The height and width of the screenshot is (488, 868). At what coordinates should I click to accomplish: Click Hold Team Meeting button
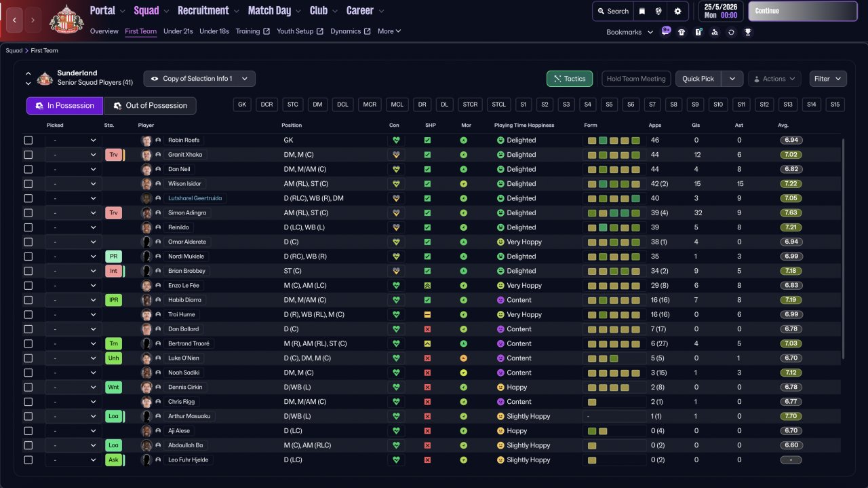tap(636, 79)
